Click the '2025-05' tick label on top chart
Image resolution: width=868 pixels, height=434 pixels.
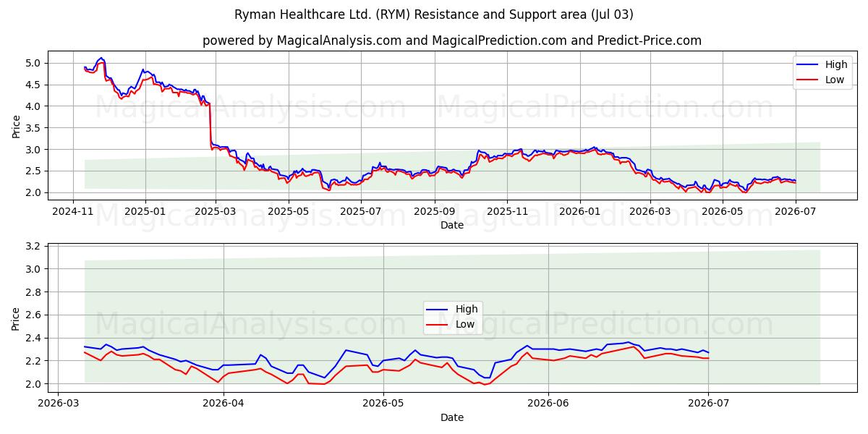(x=289, y=210)
